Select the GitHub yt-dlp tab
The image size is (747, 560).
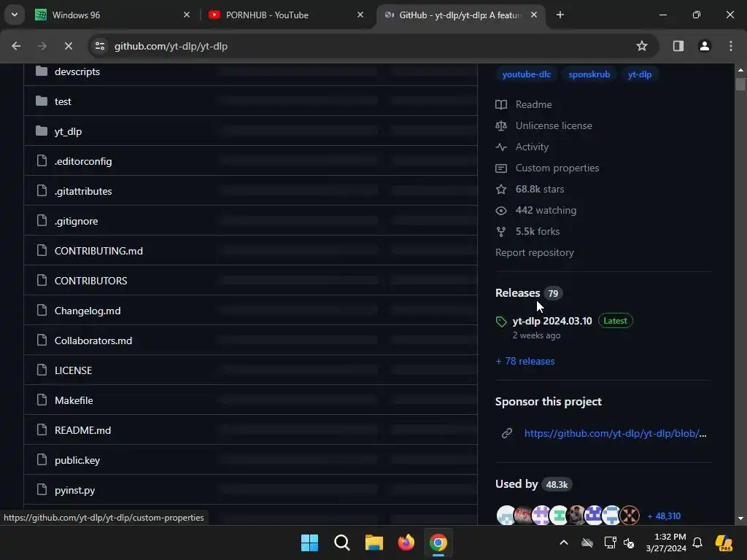(461, 15)
